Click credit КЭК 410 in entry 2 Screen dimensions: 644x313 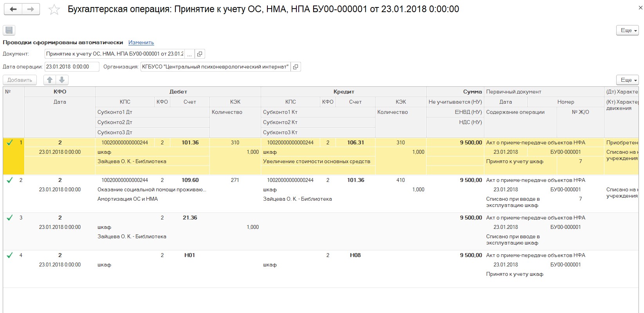[x=400, y=180]
